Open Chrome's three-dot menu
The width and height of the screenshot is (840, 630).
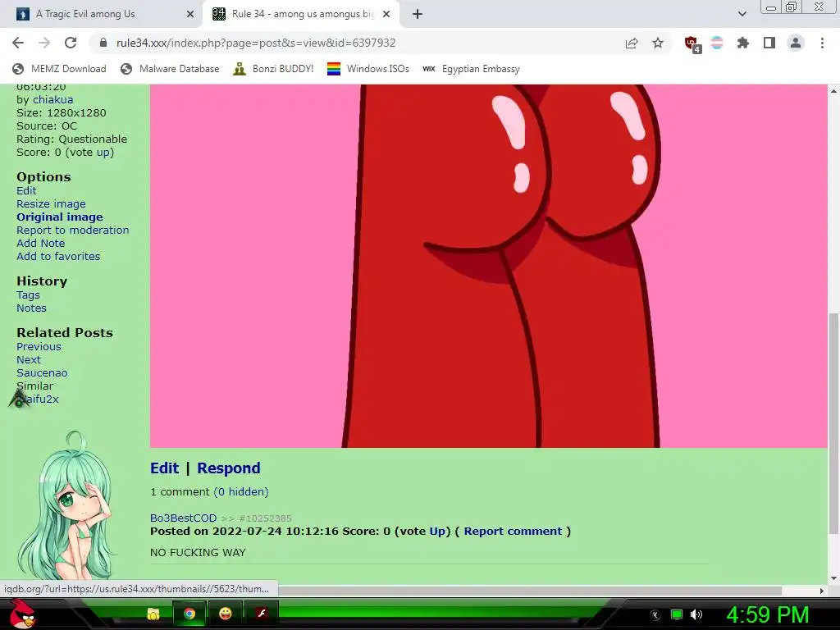822,43
